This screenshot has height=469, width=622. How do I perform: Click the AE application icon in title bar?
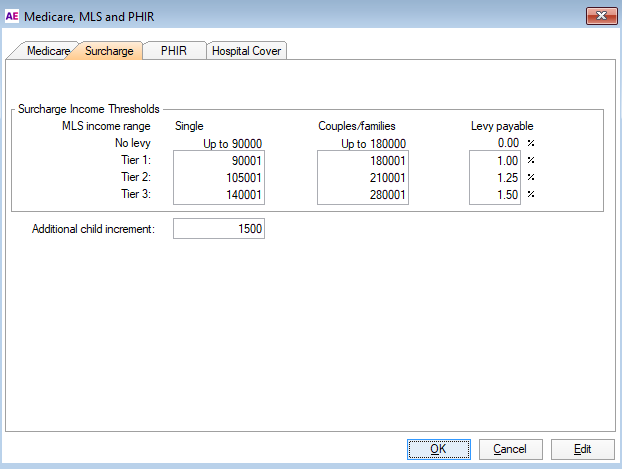click(x=12, y=15)
